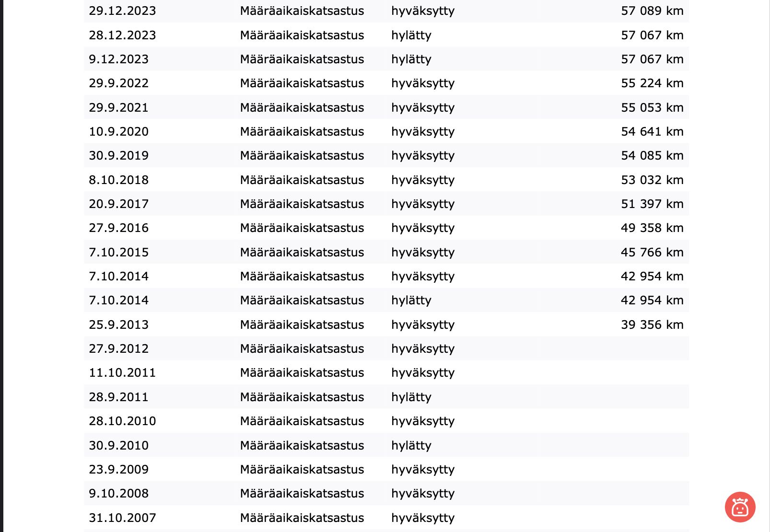The image size is (770, 532).
Task: Select the 27.9.2012 inspection date
Action: (118, 348)
